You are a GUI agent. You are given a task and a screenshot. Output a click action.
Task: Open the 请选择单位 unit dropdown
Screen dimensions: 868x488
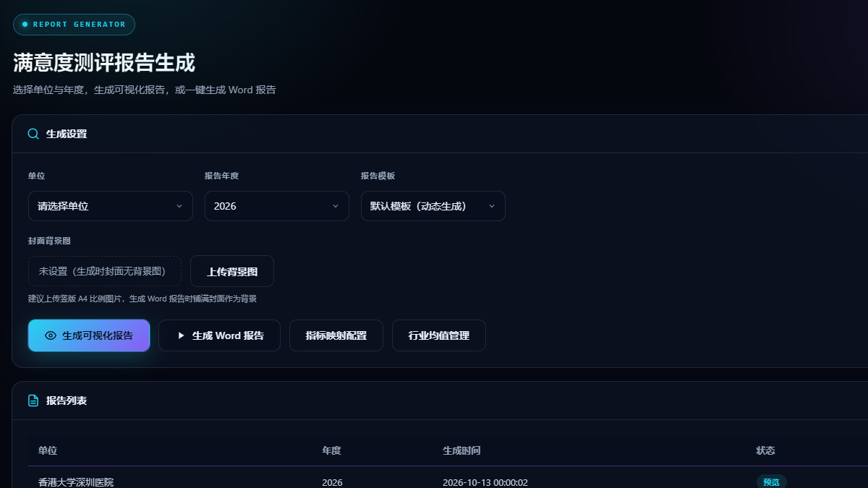111,206
